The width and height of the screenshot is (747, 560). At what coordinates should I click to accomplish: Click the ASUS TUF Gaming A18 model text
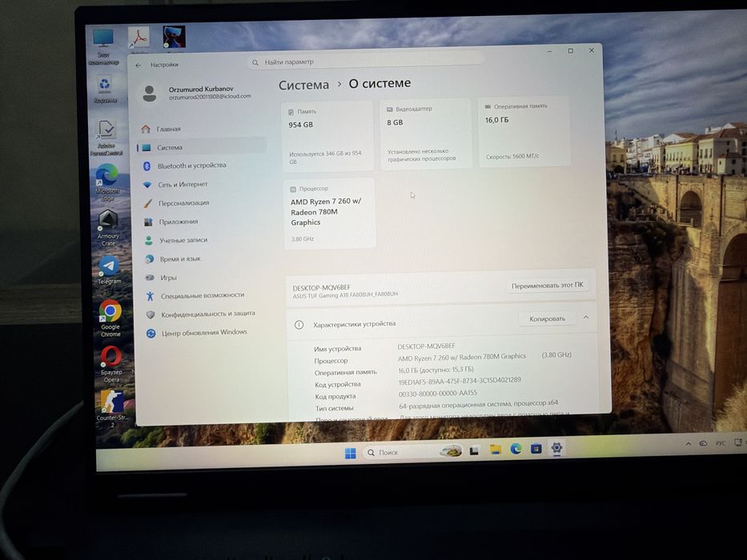[345, 294]
